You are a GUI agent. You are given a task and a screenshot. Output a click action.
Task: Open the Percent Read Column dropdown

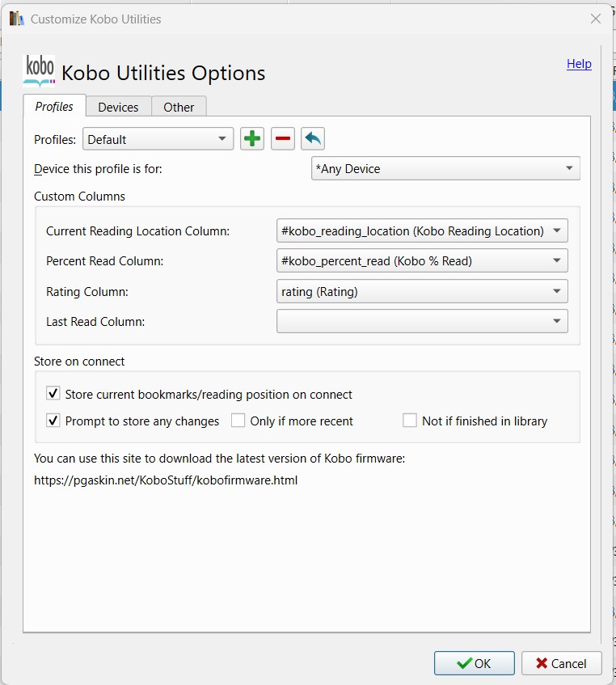coord(422,260)
